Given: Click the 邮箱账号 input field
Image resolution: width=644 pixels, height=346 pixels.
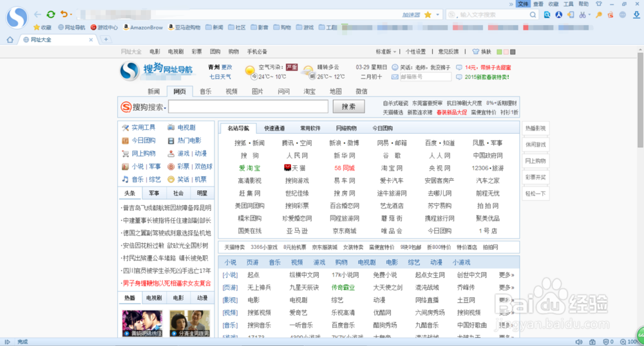Looking at the screenshot, I should click(425, 77).
